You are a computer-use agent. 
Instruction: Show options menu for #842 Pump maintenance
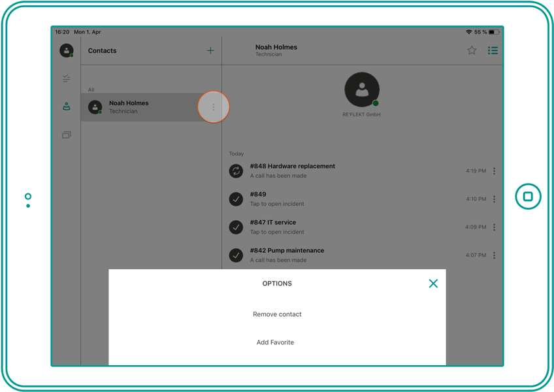coord(494,255)
